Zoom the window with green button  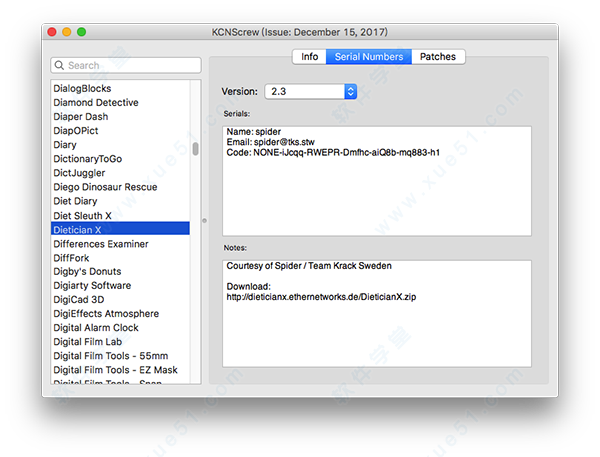coord(82,32)
